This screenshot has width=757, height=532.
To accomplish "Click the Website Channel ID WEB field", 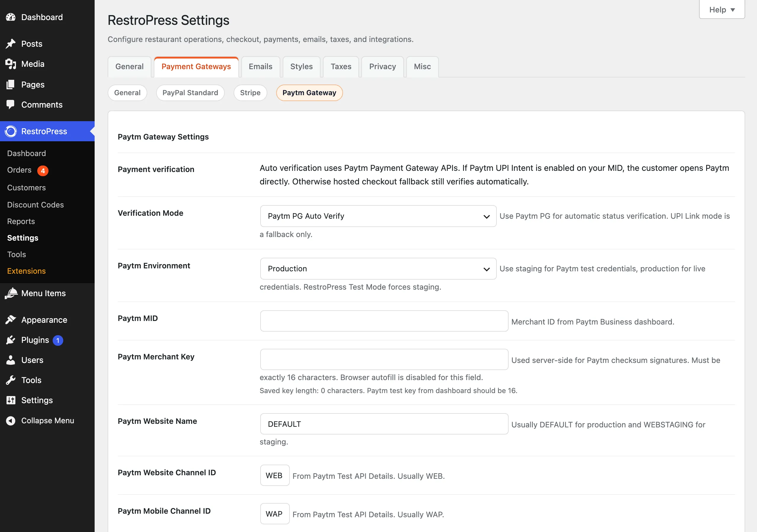I will coord(275,475).
